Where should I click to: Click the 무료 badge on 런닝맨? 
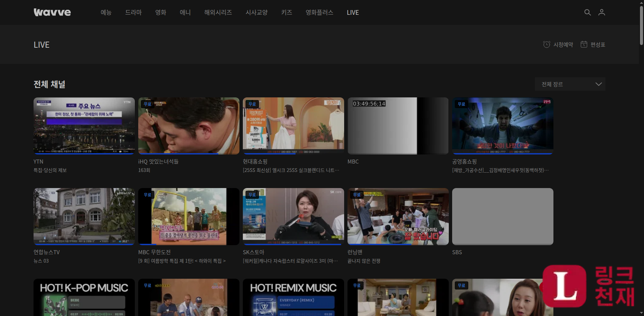coord(357,195)
